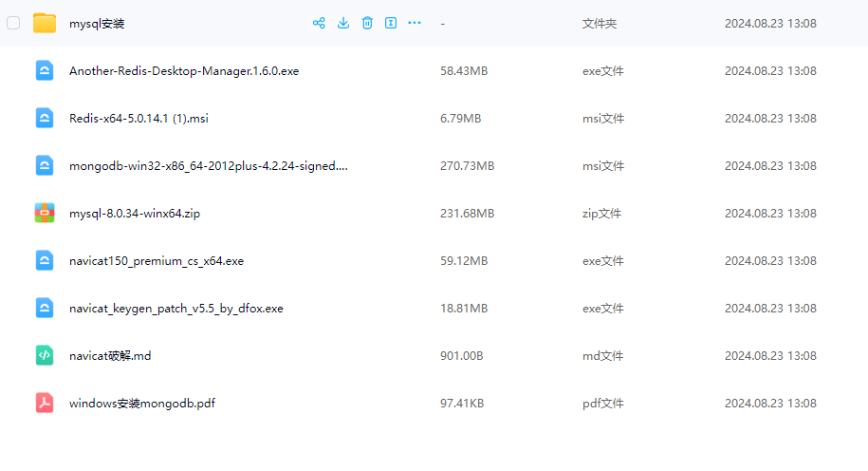This screenshot has width=868, height=471.
Task: Select file name windows安装mongodb.pdf
Action: 142,404
